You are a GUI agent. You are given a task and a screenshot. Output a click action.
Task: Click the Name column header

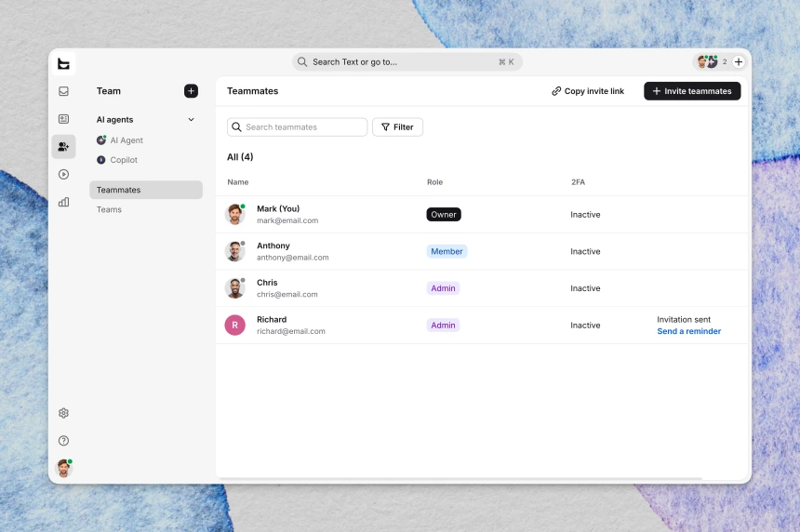(x=238, y=182)
